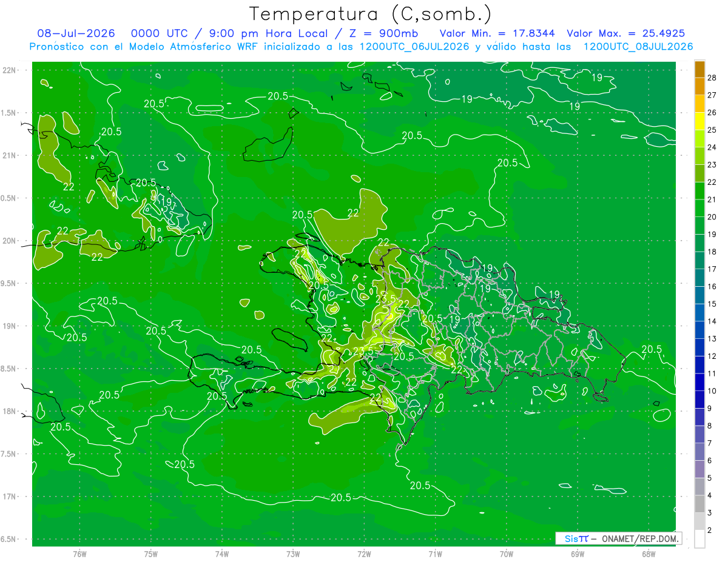The image size is (728, 562).
Task: Click the '68W' longitude axis label
Action: point(649,554)
